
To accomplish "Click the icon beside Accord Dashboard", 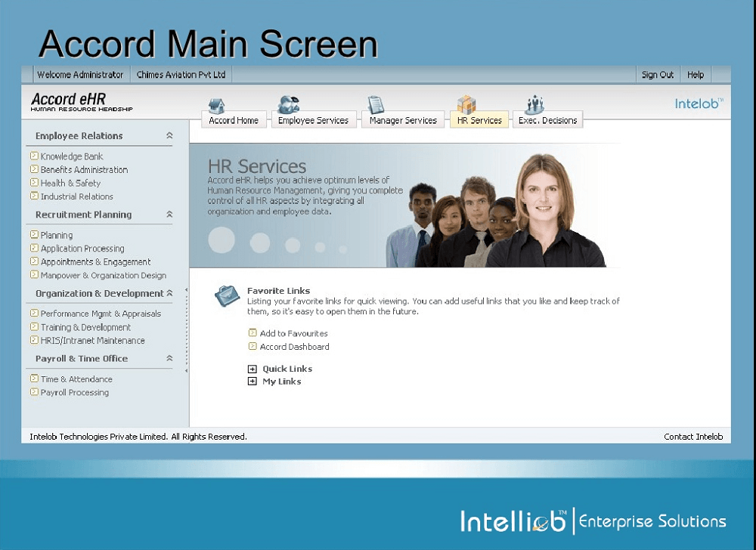I will (253, 346).
